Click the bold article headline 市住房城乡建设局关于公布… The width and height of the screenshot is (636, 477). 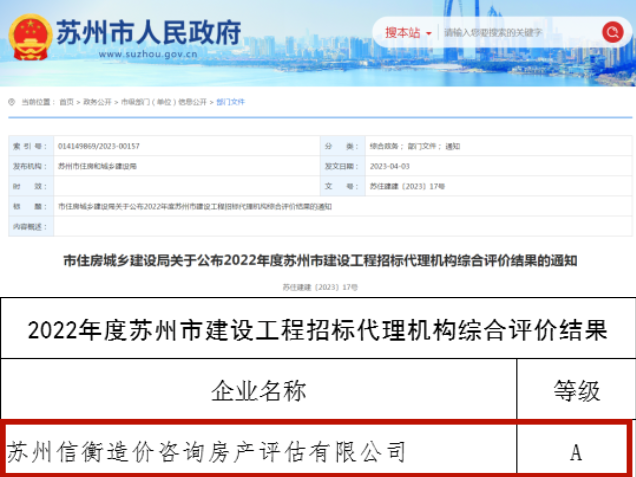pyautogui.click(x=320, y=261)
